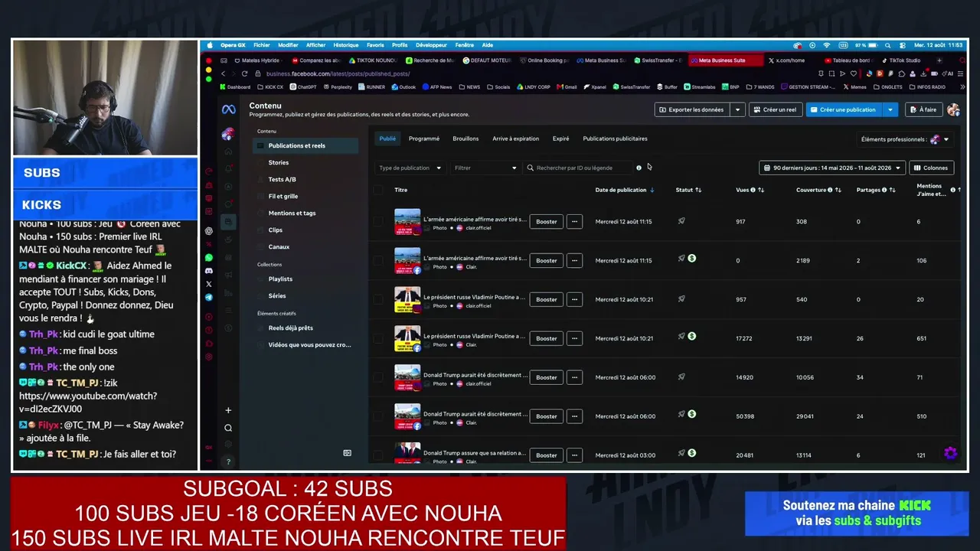
Task: Click Booster on the 957-views Poutine post
Action: pos(547,299)
